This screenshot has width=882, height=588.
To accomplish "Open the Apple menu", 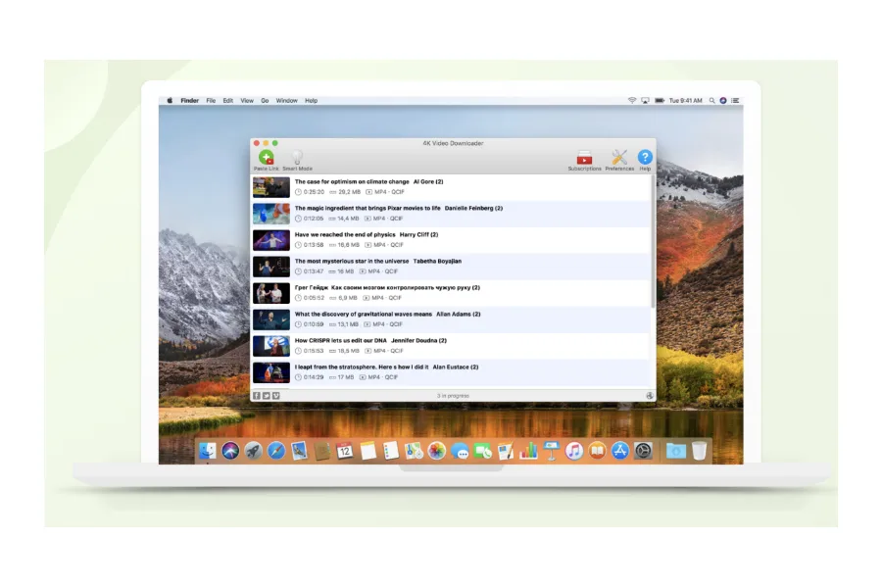I will point(170,101).
